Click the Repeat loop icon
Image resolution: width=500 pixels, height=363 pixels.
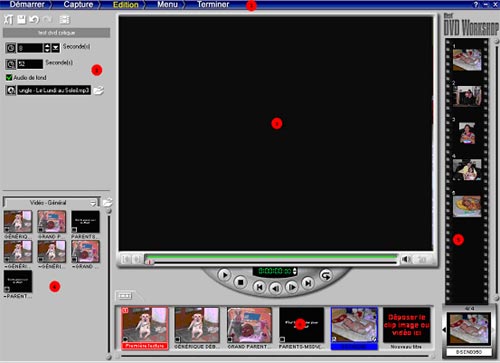click(x=325, y=275)
